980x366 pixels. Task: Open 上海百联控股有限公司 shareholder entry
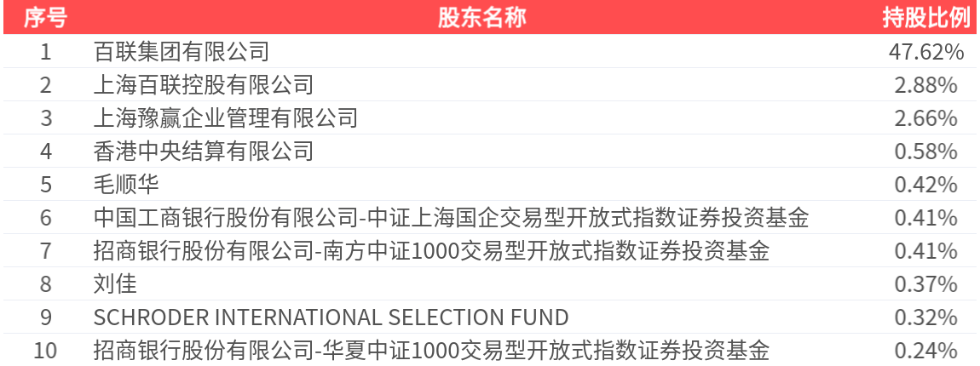pyautogui.click(x=204, y=85)
